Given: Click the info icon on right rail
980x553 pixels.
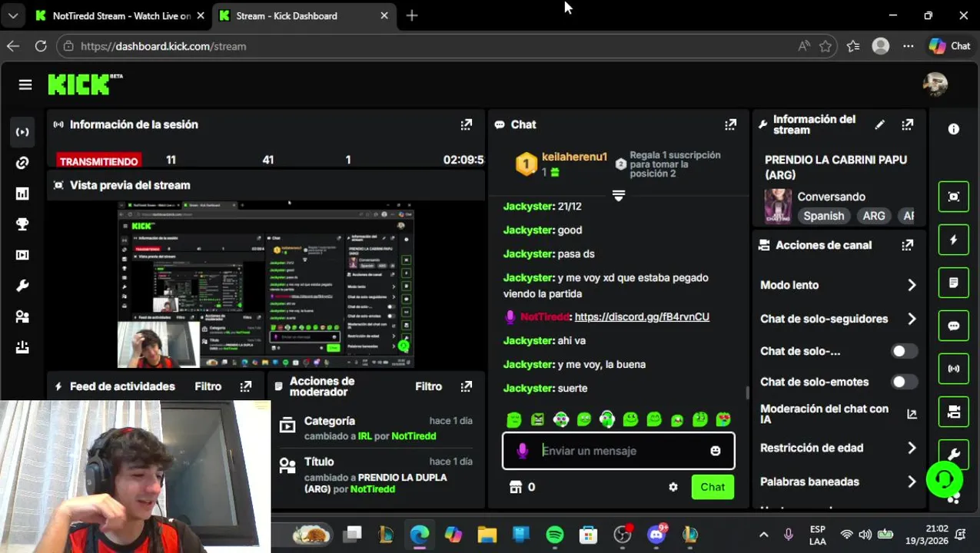Looking at the screenshot, I should pyautogui.click(x=954, y=130).
